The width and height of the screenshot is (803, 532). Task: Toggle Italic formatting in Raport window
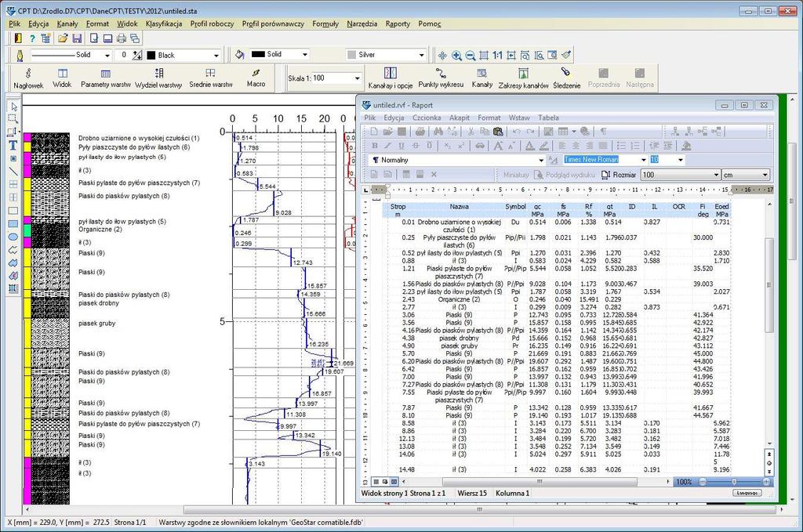[x=387, y=146]
